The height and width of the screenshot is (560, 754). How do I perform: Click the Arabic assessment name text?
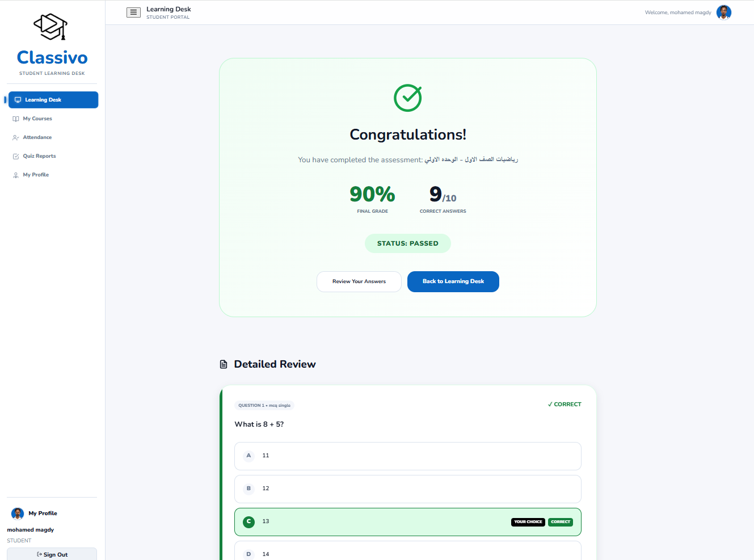pos(471,159)
